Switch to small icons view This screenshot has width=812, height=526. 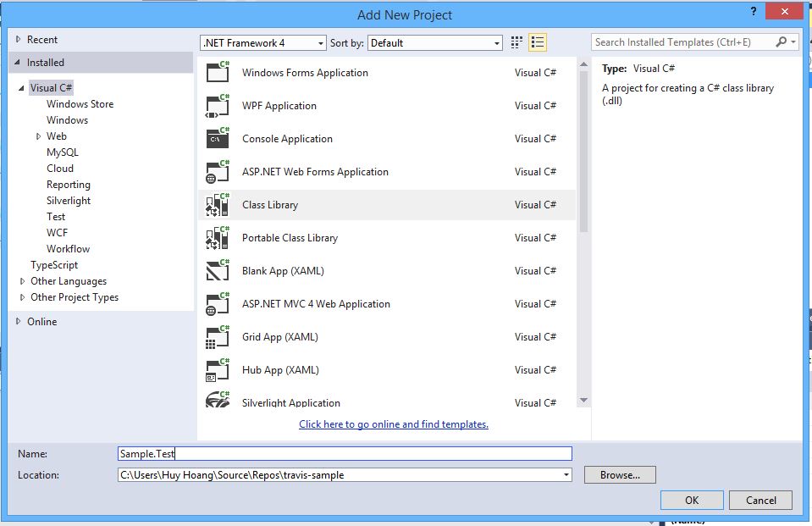coord(517,42)
